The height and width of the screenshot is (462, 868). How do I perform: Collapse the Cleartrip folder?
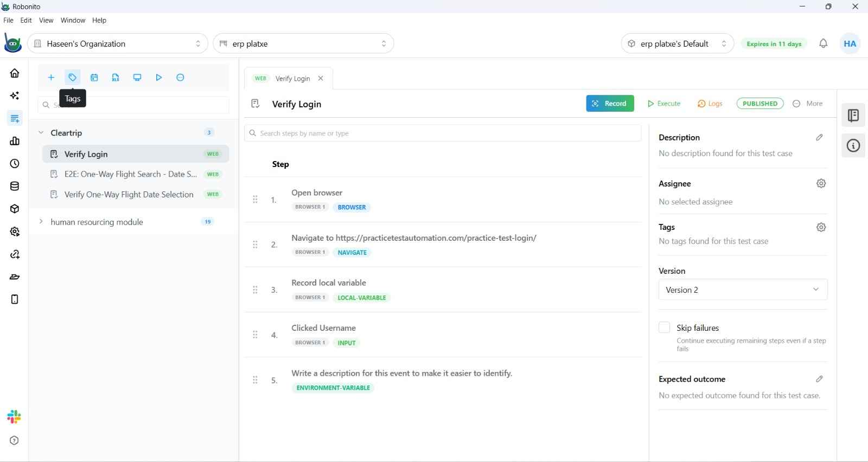(x=41, y=132)
